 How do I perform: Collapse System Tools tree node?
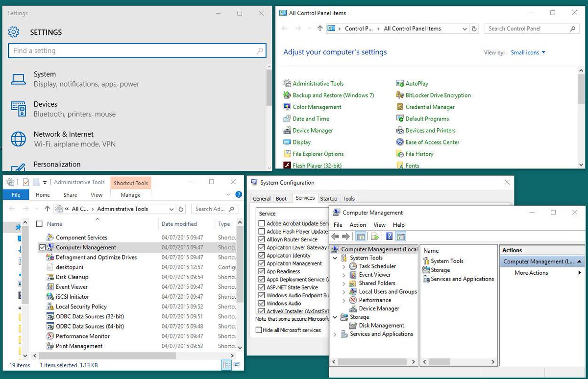coord(335,258)
